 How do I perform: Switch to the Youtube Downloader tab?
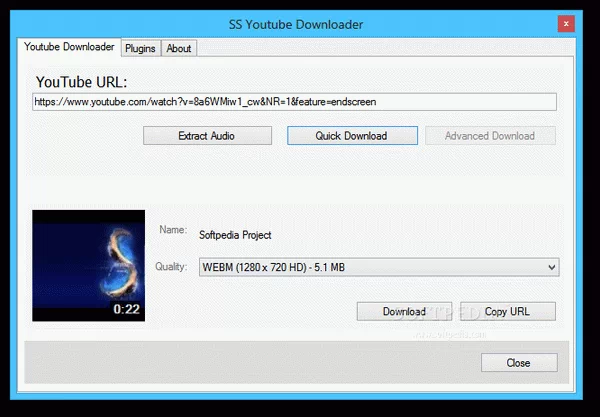[69, 47]
